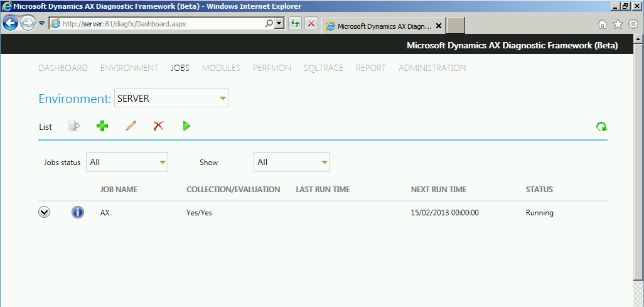Open the PERFMON page
644x307 pixels.
272,68
